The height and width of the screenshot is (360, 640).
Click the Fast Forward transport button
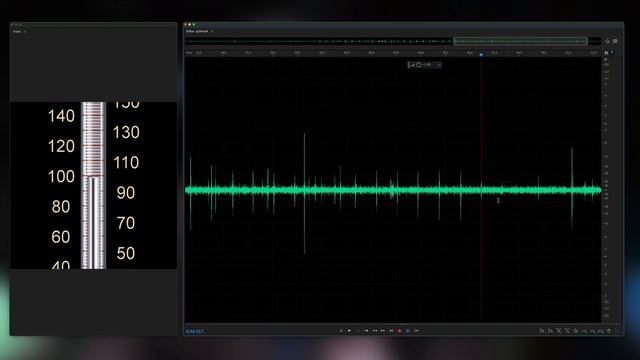[383, 331]
